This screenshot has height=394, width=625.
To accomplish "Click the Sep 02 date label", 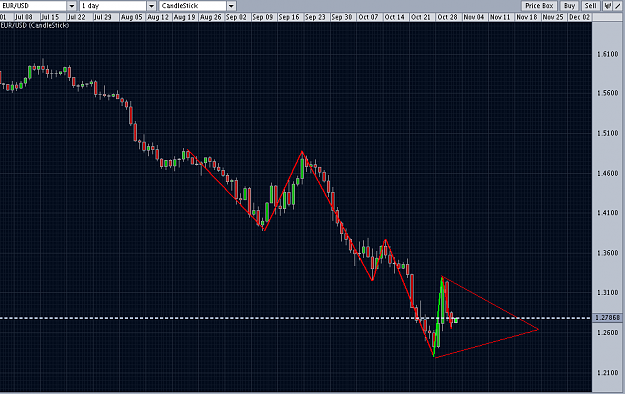I will coord(236,17).
